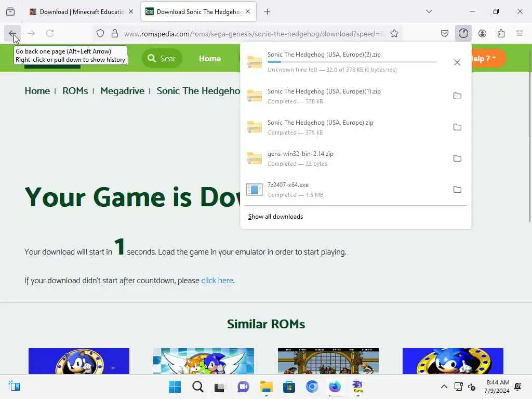532x399 pixels.
Task: Show Sonic (USA, Europe).zip in folder
Action: [x=457, y=127]
